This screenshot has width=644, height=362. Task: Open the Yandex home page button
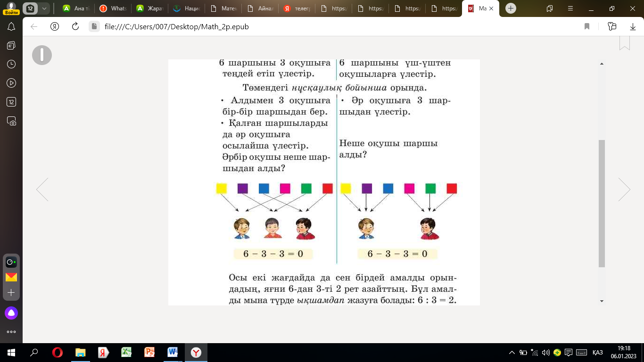point(54,27)
